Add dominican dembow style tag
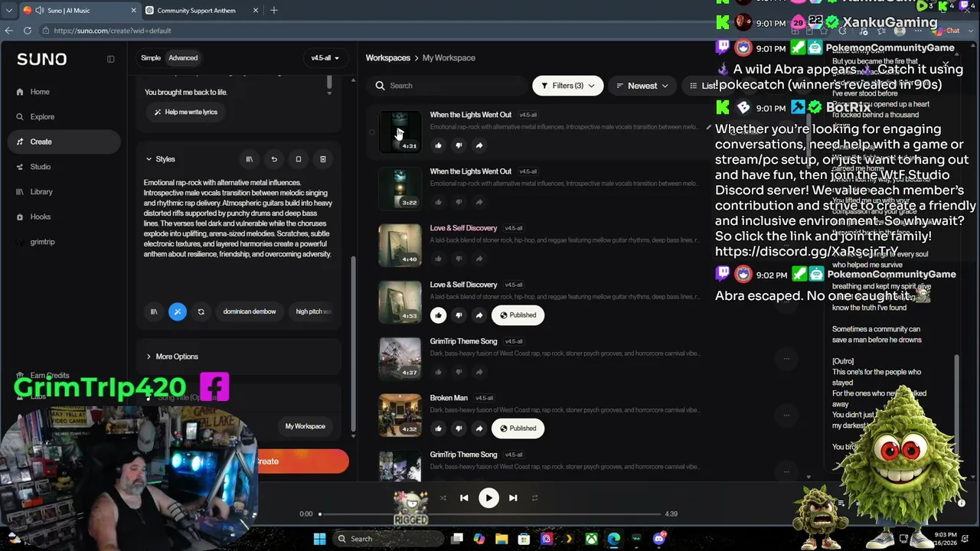The height and width of the screenshot is (551, 980). point(250,311)
